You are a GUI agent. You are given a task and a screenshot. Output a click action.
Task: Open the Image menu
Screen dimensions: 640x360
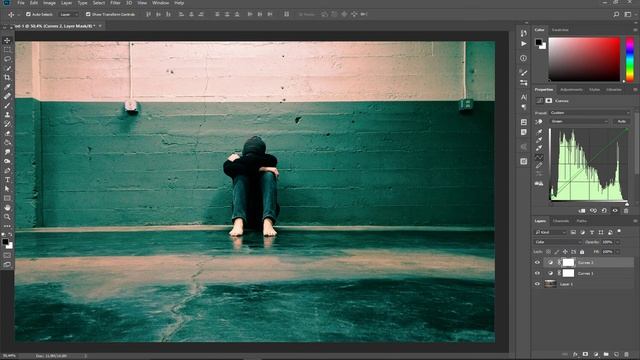(x=49, y=3)
